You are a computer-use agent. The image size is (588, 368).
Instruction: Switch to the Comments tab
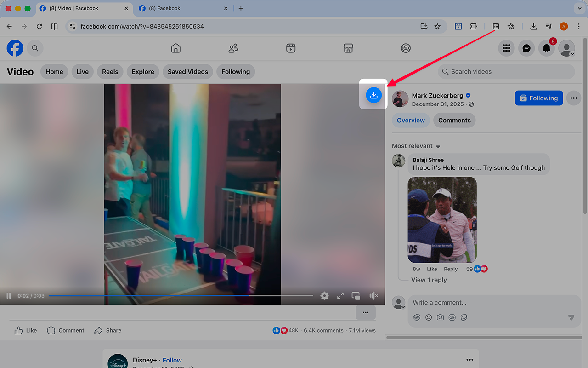pyautogui.click(x=454, y=121)
